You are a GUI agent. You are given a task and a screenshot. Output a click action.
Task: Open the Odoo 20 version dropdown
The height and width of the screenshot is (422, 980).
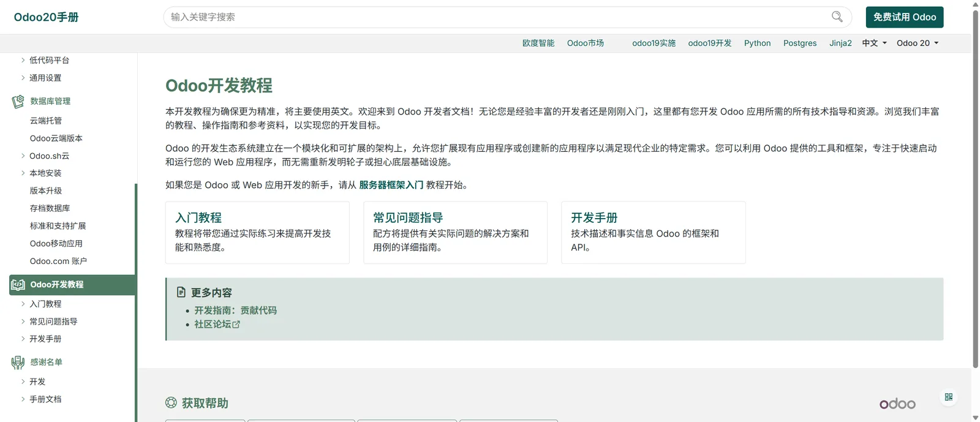[918, 43]
